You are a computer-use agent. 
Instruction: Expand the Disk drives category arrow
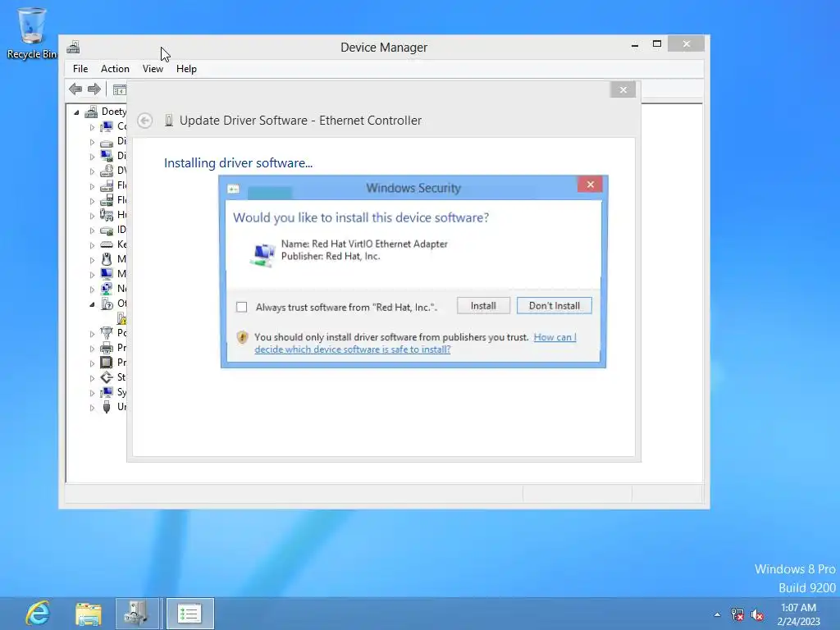point(92,142)
